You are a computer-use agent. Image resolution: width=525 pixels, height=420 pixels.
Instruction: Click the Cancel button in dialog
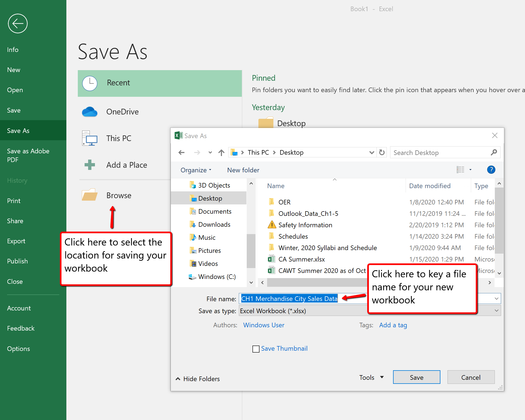click(x=470, y=378)
